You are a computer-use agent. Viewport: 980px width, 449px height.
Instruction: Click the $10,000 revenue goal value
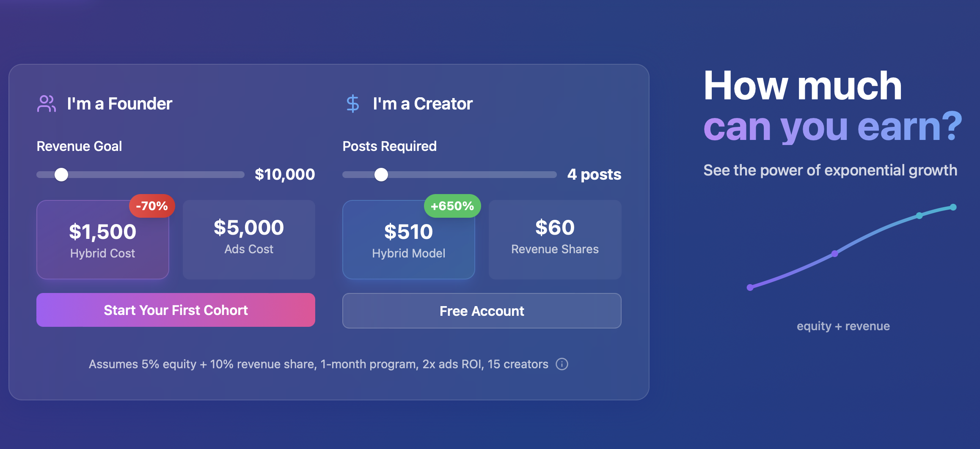tap(285, 174)
